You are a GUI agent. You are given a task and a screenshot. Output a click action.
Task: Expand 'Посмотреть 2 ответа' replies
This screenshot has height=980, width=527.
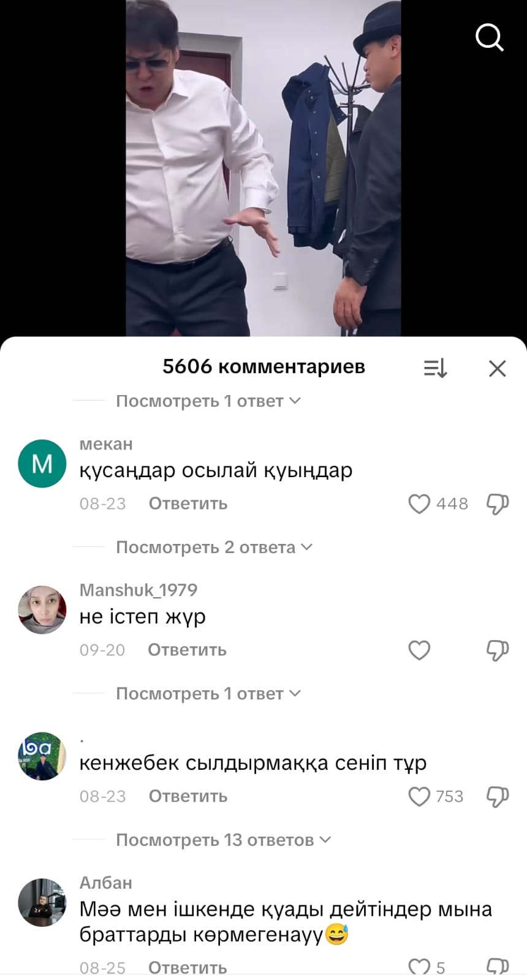(x=214, y=547)
